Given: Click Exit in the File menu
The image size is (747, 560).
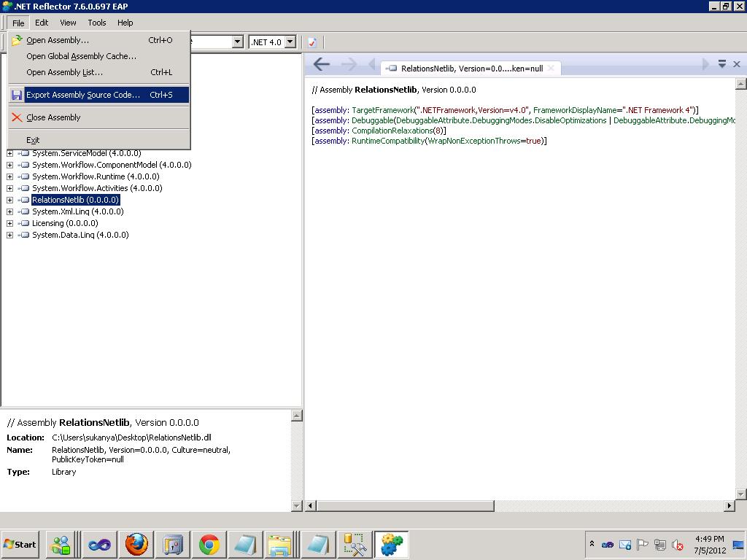Looking at the screenshot, I should point(32,139).
